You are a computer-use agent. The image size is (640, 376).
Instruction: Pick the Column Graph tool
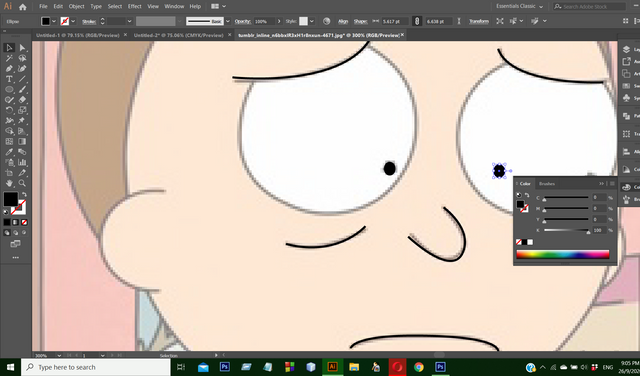pos(22,162)
